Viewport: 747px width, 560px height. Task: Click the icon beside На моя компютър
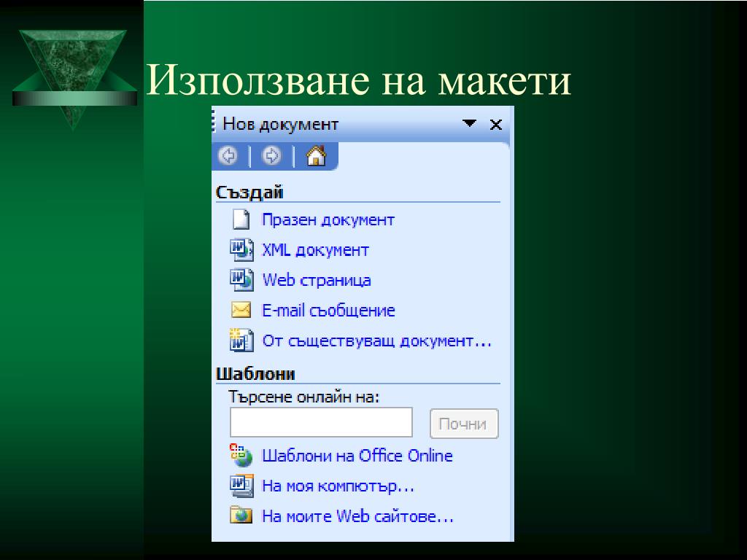(241, 486)
